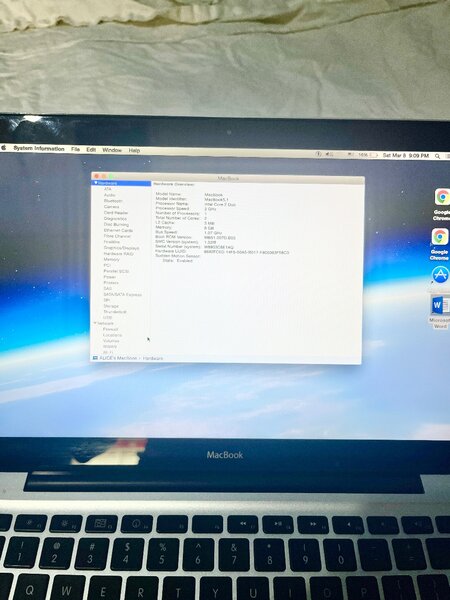This screenshot has width=450, height=600.
Task: Select SATA/SATA Express in the sidebar
Action: pos(122,295)
